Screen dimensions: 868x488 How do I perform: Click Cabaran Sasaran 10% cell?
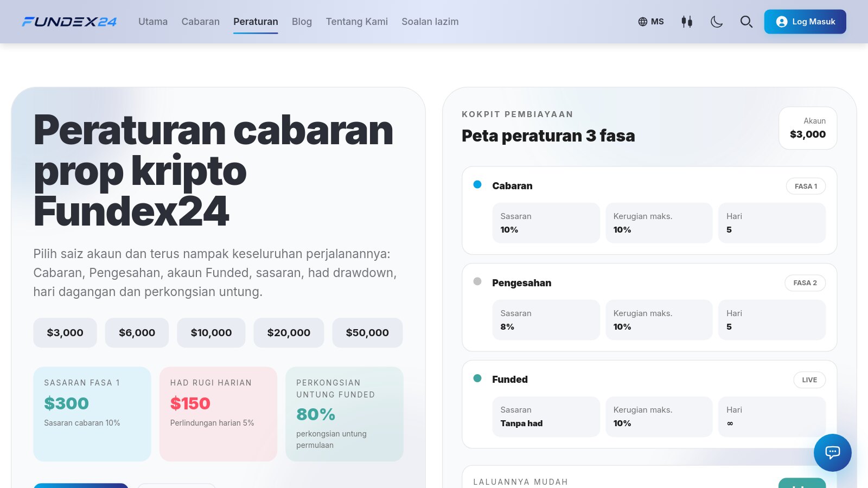(x=546, y=223)
